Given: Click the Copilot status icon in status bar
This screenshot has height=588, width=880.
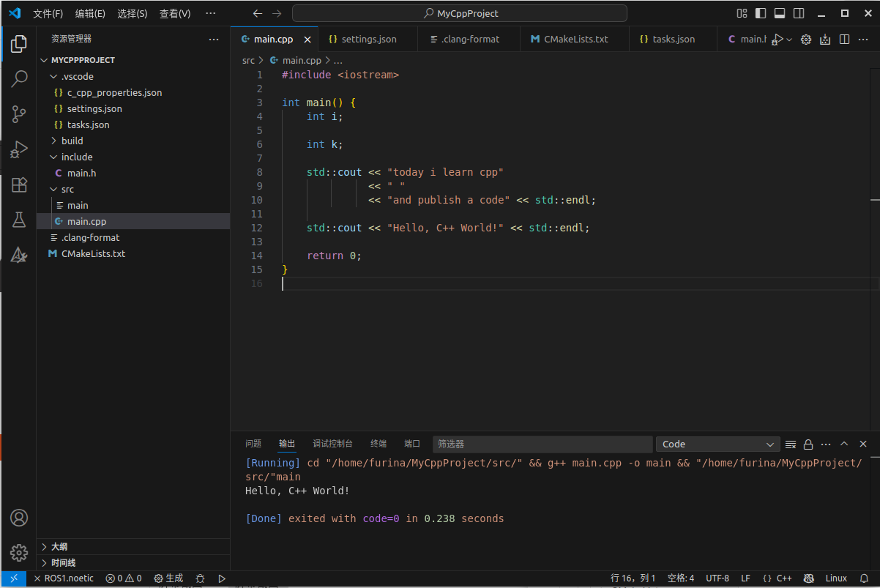Looking at the screenshot, I should (809, 578).
